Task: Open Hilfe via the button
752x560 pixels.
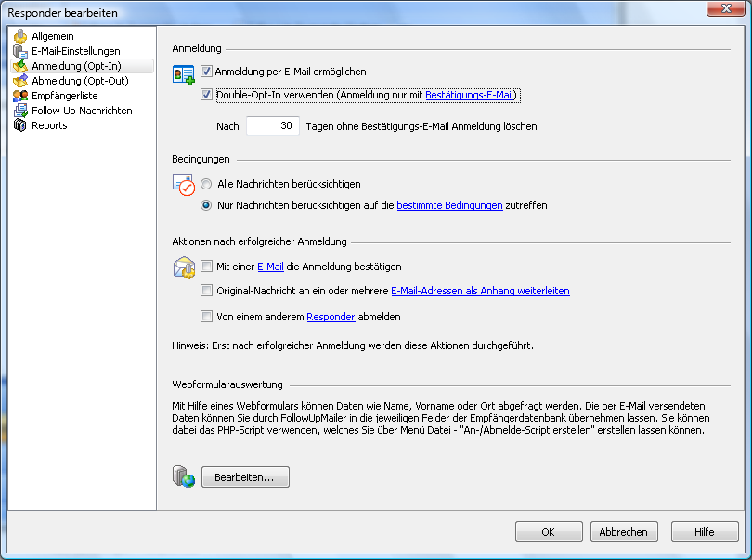Action: point(705,532)
